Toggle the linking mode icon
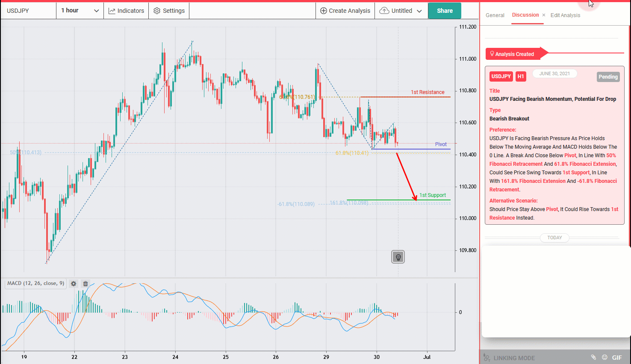Image resolution: width=631 pixels, height=364 pixels. (x=487, y=358)
